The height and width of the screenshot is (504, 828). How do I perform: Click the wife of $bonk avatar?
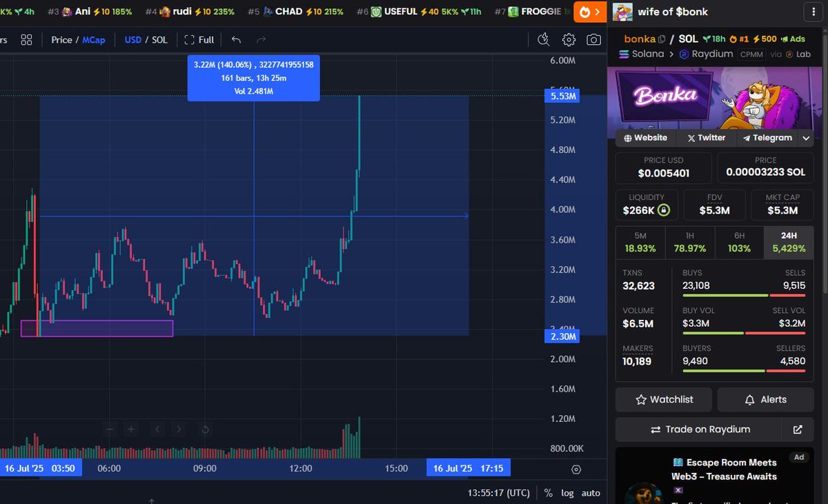[x=622, y=12]
